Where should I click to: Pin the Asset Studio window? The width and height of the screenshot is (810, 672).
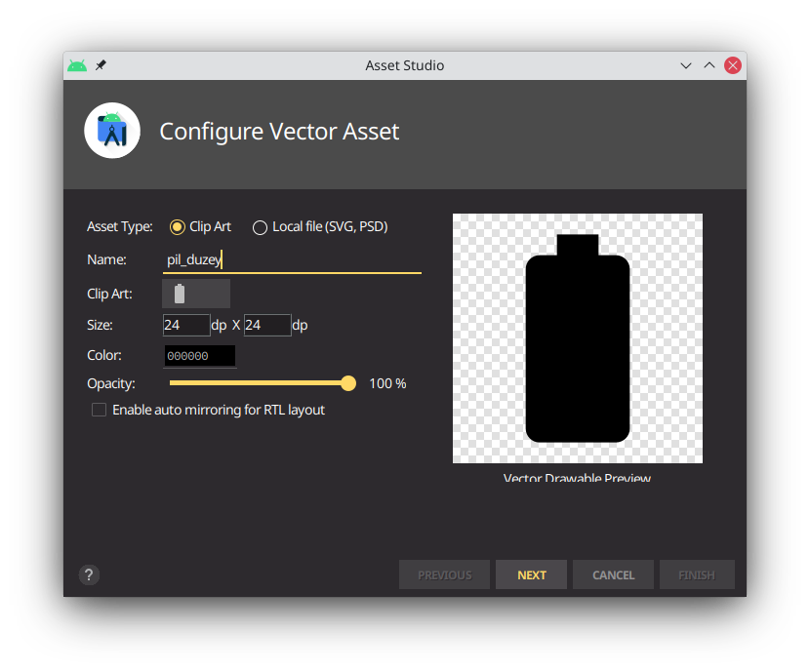(101, 65)
